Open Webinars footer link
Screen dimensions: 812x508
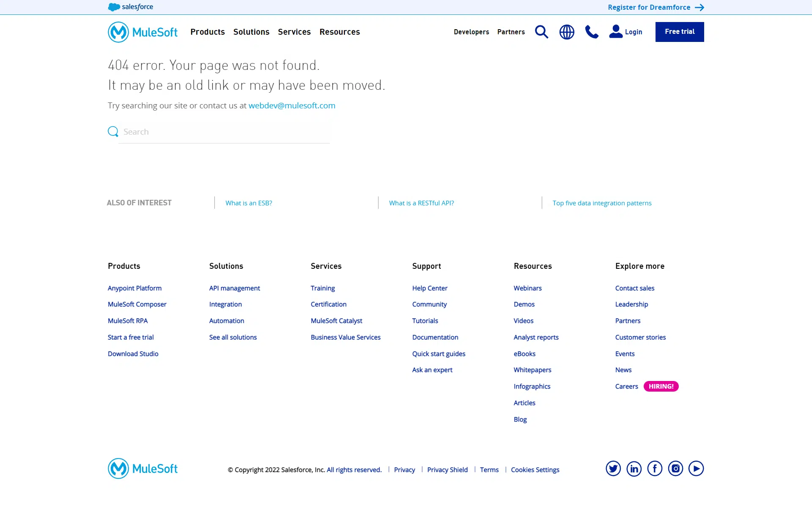[527, 288]
